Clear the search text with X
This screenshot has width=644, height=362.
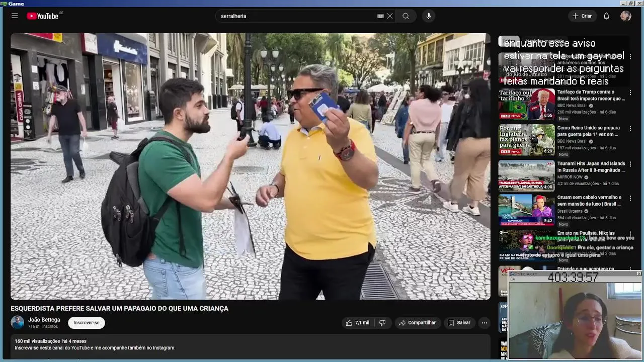pyautogui.click(x=389, y=16)
